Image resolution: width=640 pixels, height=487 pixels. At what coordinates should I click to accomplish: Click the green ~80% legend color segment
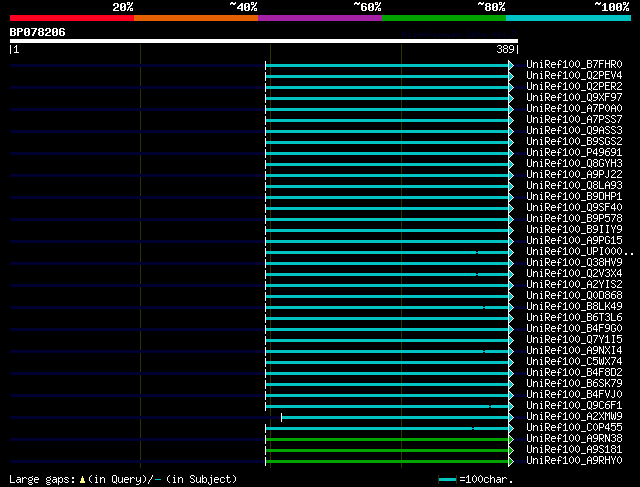pos(444,18)
